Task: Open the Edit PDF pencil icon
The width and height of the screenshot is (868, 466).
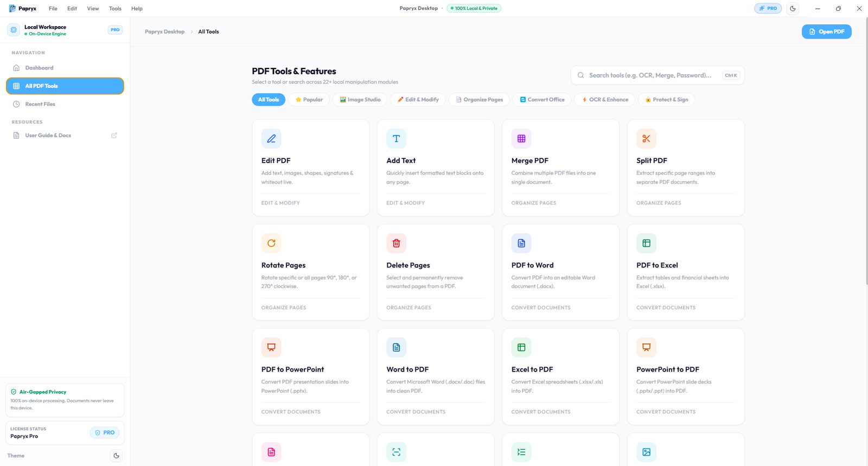Action: coord(271,139)
